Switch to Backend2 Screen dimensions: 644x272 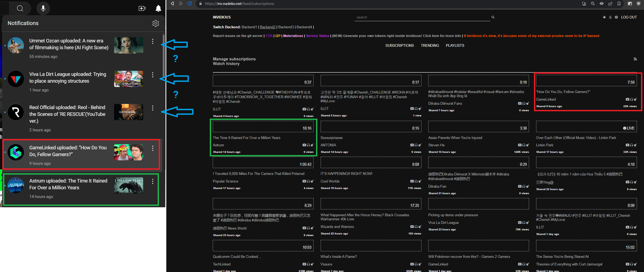tap(268, 27)
